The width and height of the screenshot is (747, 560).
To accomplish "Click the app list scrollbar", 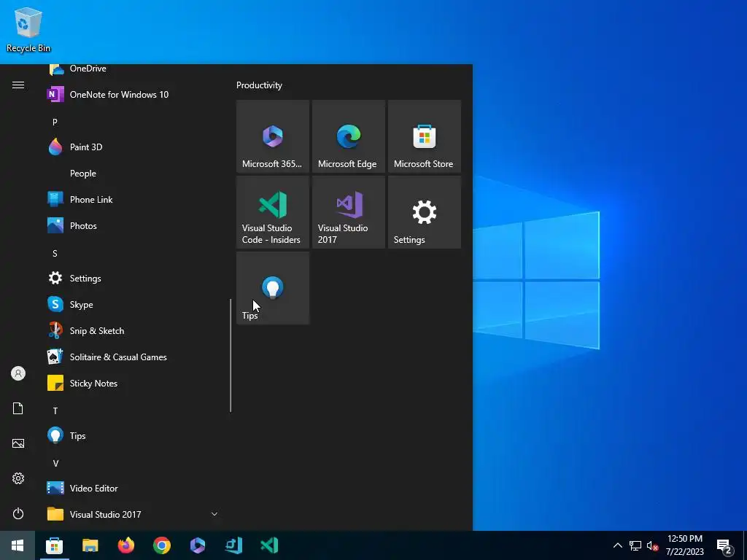I will 231,355.
